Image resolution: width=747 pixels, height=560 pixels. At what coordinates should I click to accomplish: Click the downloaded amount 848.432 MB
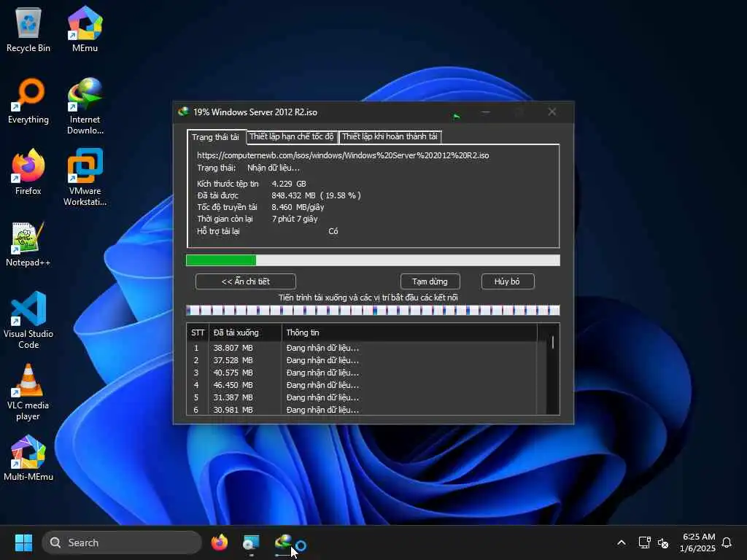coord(293,195)
